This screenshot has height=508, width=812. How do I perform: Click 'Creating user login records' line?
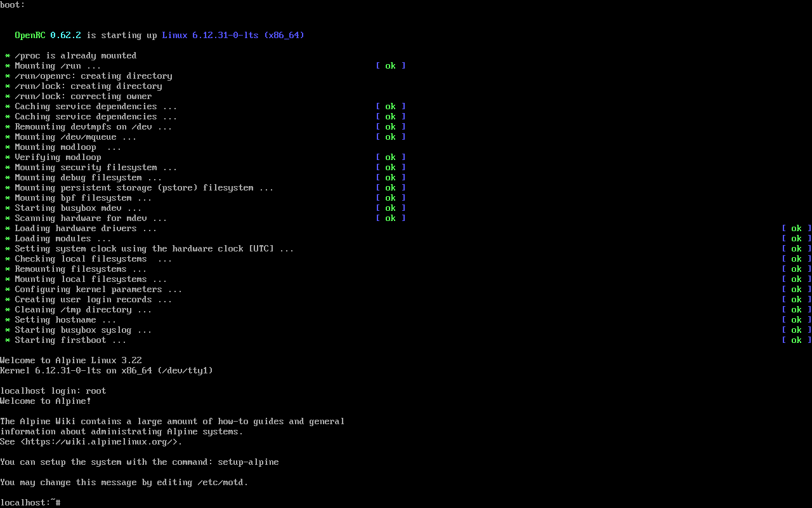[x=94, y=300]
